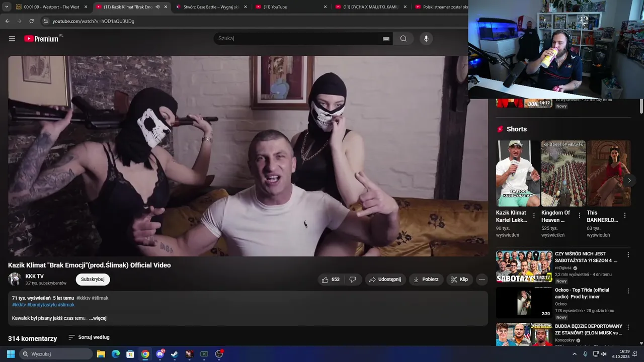This screenshot has height=362, width=644.
Task: Open the YouTube guide hamburger menu
Action: [12, 39]
